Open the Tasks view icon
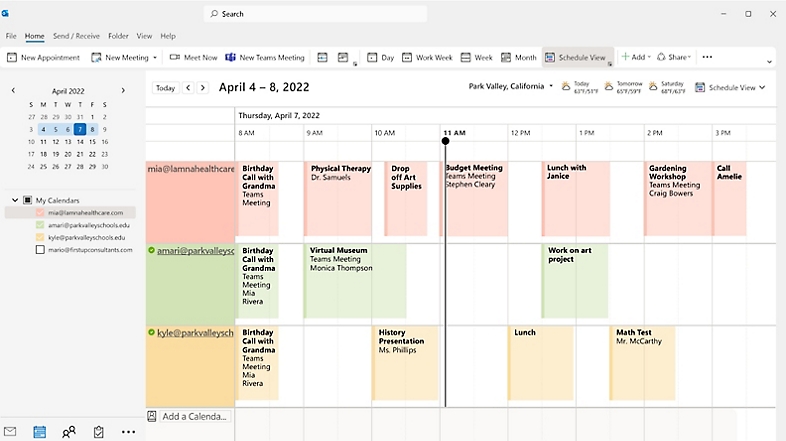 click(98, 432)
